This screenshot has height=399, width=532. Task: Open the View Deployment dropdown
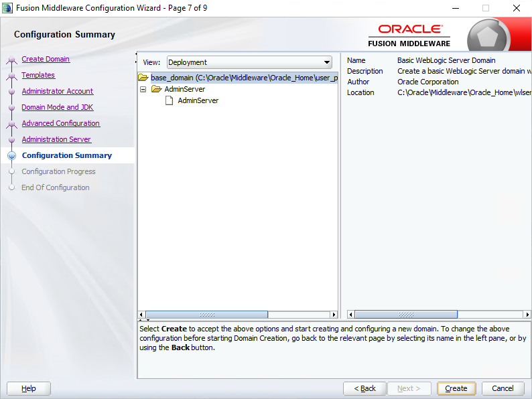point(249,62)
